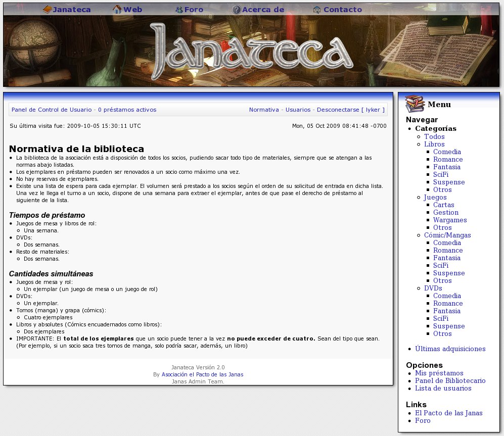
Task: Click the question mark icon beside Acerca de
Action: [x=236, y=10]
